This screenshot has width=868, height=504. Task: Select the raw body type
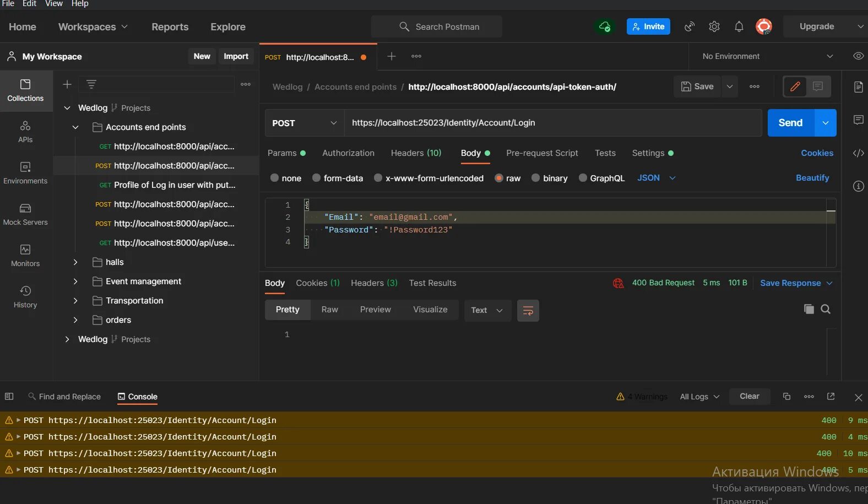click(499, 178)
